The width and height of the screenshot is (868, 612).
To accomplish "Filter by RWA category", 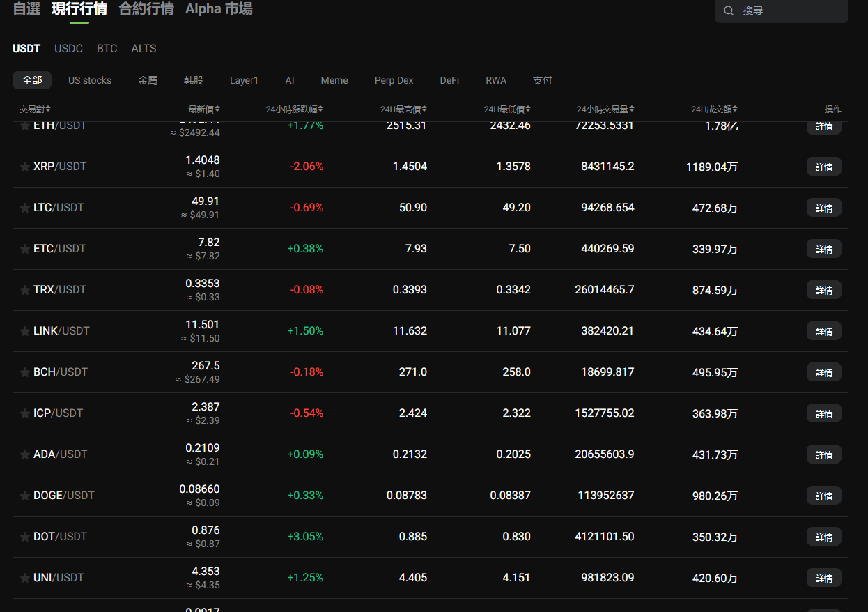I will click(496, 80).
